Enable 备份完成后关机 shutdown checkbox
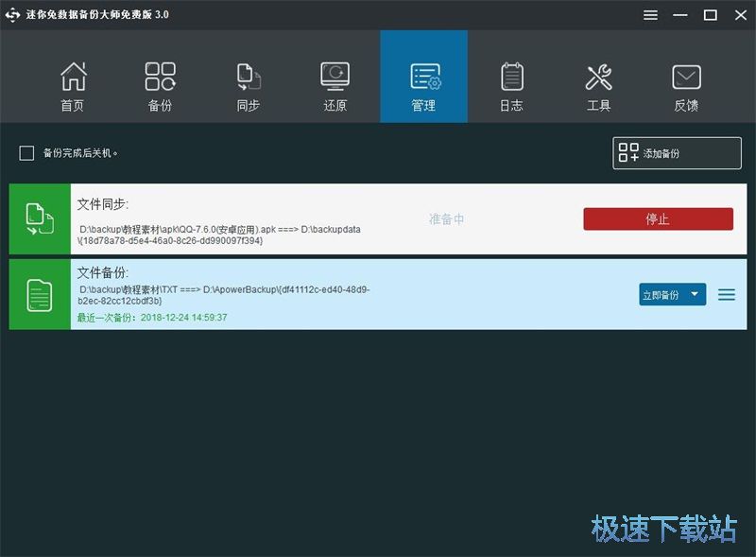The width and height of the screenshot is (756, 557). tap(26, 153)
